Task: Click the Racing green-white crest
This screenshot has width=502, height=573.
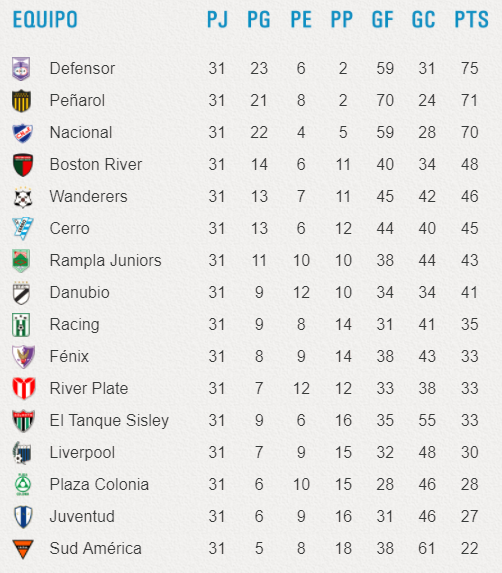Action: pyautogui.click(x=21, y=325)
